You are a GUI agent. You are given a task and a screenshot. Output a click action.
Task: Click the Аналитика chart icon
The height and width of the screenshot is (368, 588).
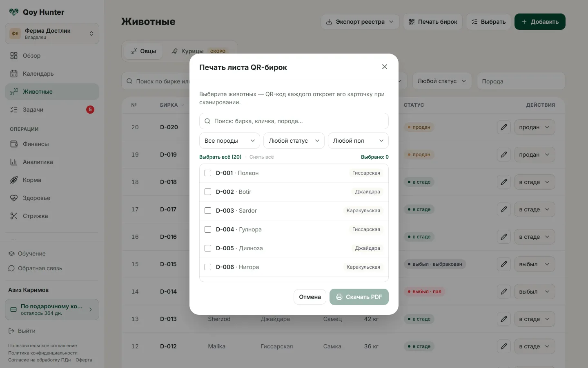click(14, 162)
